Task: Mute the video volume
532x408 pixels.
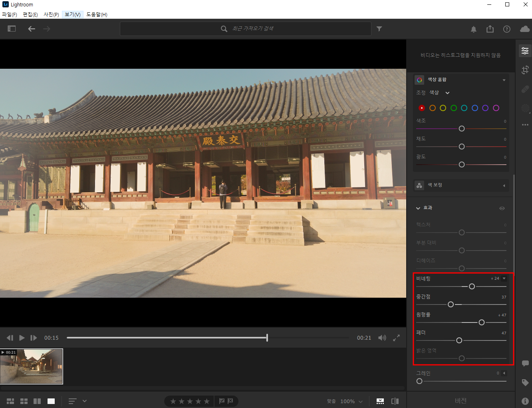Action: (382, 338)
